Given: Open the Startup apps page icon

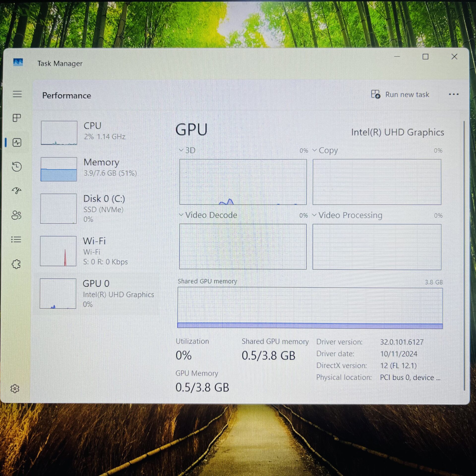Looking at the screenshot, I should tap(17, 190).
